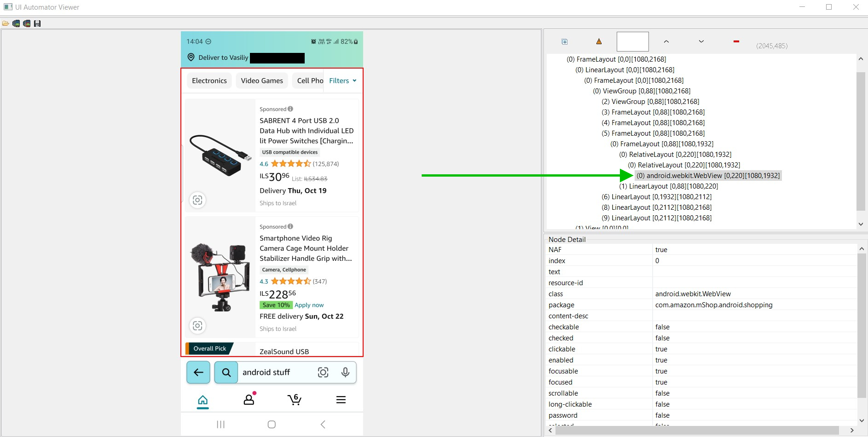Tap the Smartphone Video Rig product image
Screen dimensions: 868x437
[220, 277]
